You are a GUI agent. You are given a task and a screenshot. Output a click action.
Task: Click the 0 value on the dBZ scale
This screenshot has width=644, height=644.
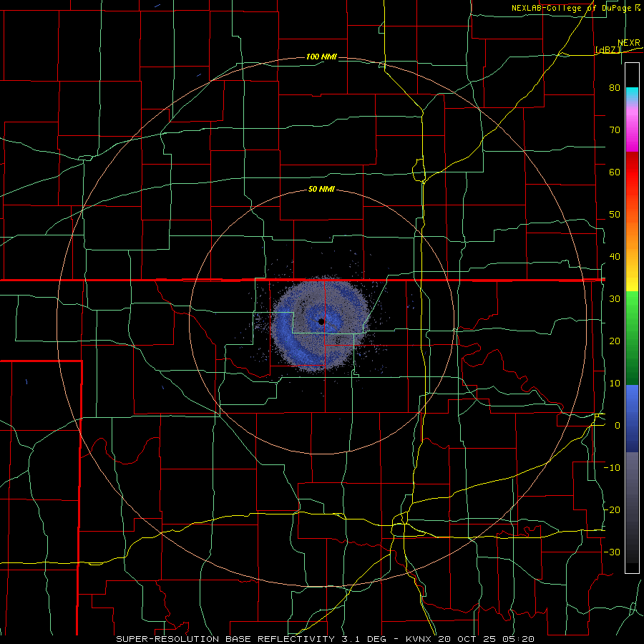tap(618, 426)
